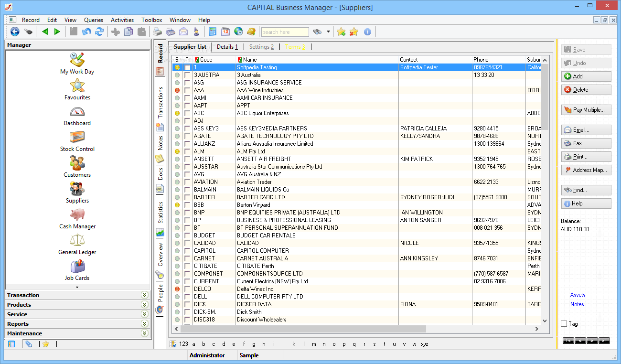Open the calendar icon in the toolbar
Viewport: 621px width, 364px height.
point(225,32)
